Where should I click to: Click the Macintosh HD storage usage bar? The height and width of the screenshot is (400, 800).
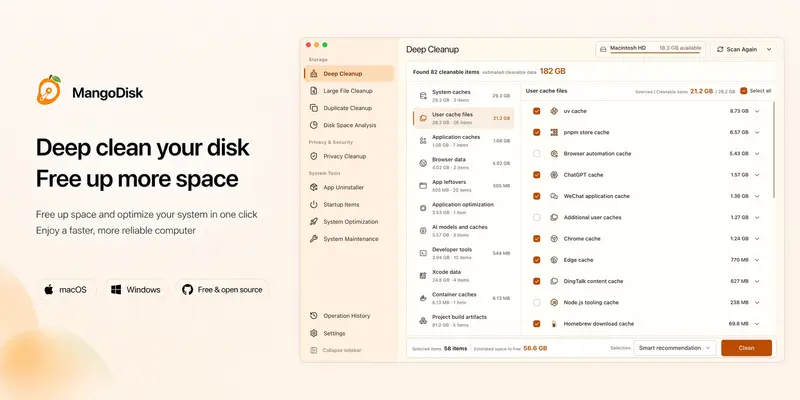pyautogui.click(x=656, y=53)
